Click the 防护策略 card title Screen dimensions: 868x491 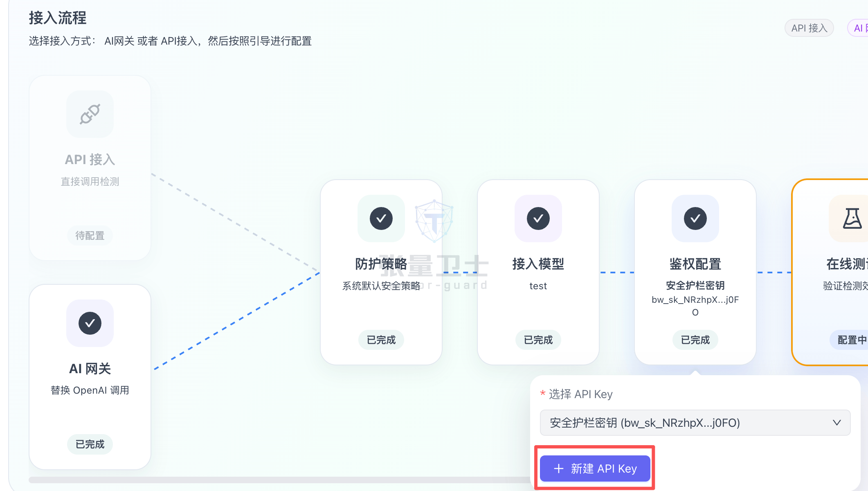coord(381,264)
